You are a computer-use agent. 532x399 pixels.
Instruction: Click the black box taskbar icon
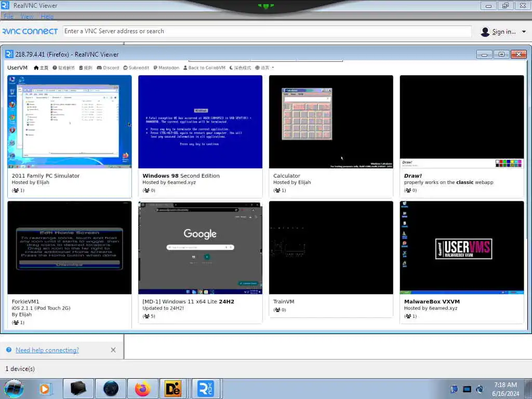coord(78,389)
